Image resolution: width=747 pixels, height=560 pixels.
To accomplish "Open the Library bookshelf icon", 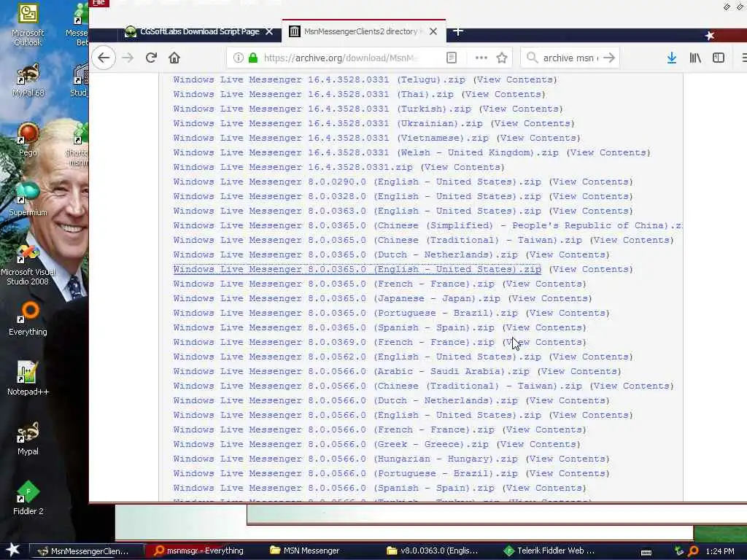I will [x=695, y=58].
